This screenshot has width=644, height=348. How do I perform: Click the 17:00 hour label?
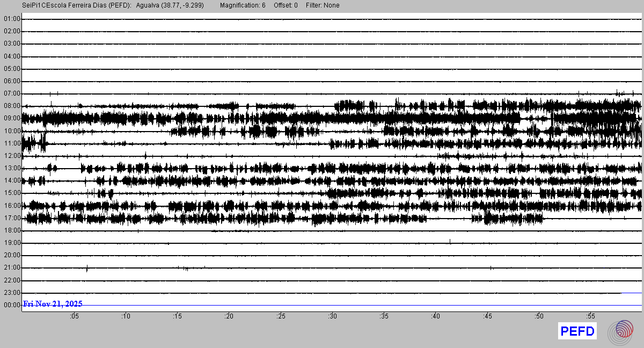point(12,219)
